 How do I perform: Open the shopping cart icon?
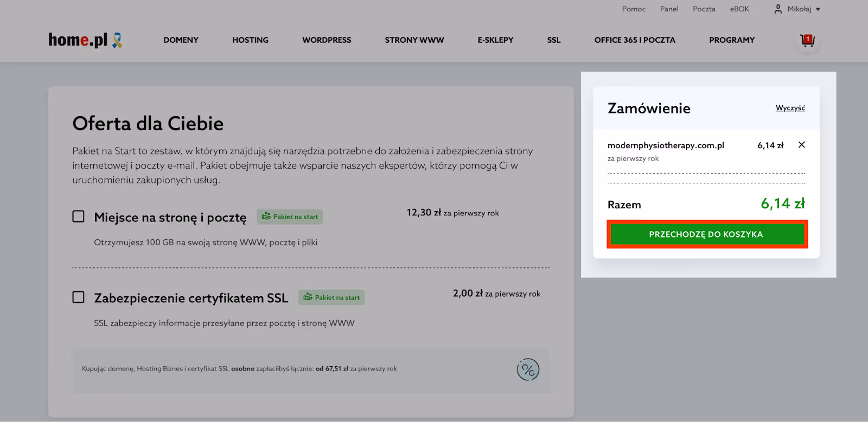(807, 40)
